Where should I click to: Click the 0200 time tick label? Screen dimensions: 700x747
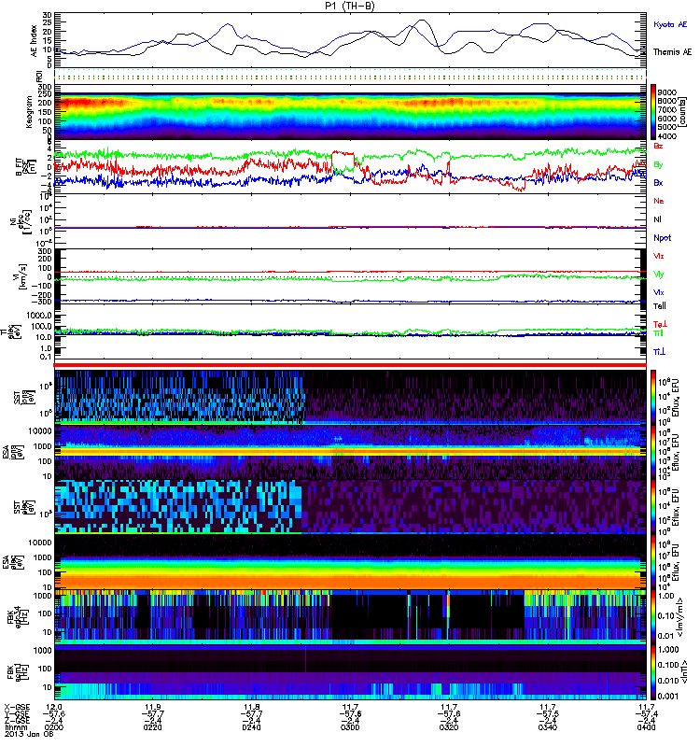coord(53,727)
